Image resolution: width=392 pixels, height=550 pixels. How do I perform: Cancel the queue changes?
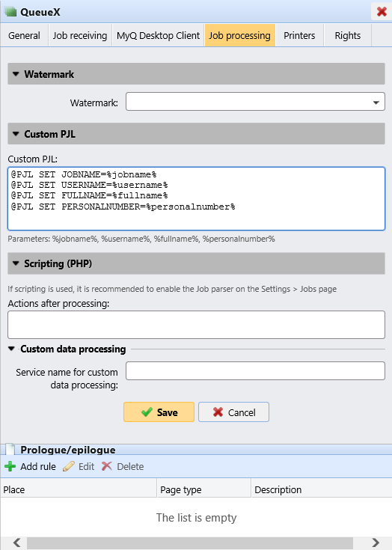[x=234, y=412]
